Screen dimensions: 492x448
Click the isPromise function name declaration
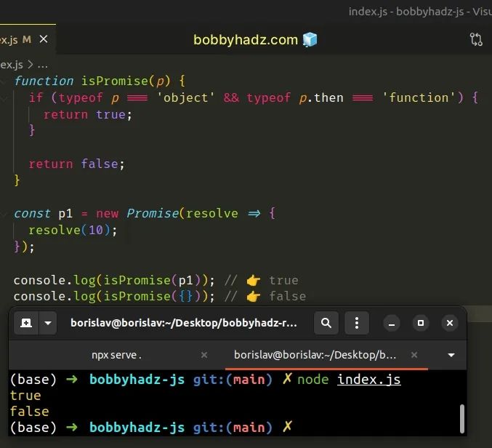115,81
